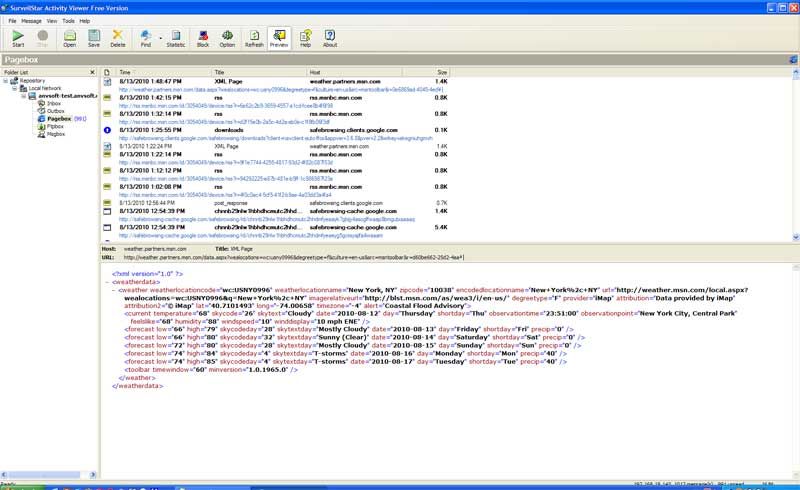Open the Option toolbar tool
The image size is (800, 490).
(227, 38)
